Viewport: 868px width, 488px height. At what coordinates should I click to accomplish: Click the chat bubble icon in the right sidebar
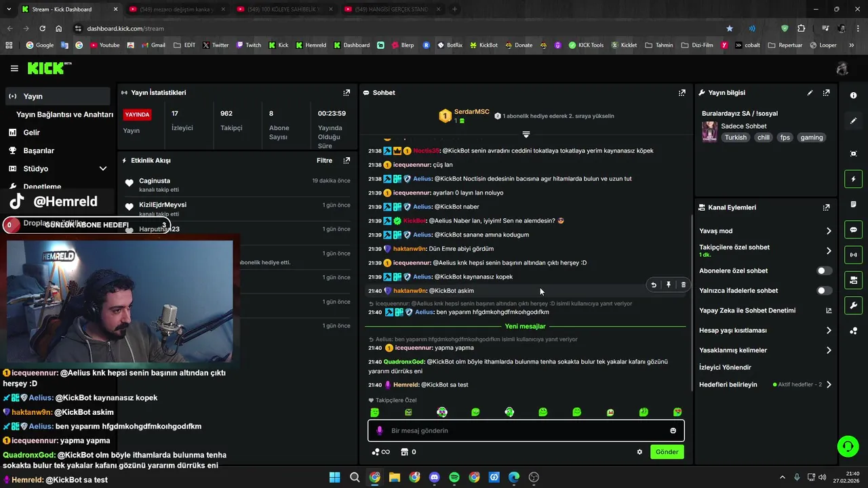[853, 230]
